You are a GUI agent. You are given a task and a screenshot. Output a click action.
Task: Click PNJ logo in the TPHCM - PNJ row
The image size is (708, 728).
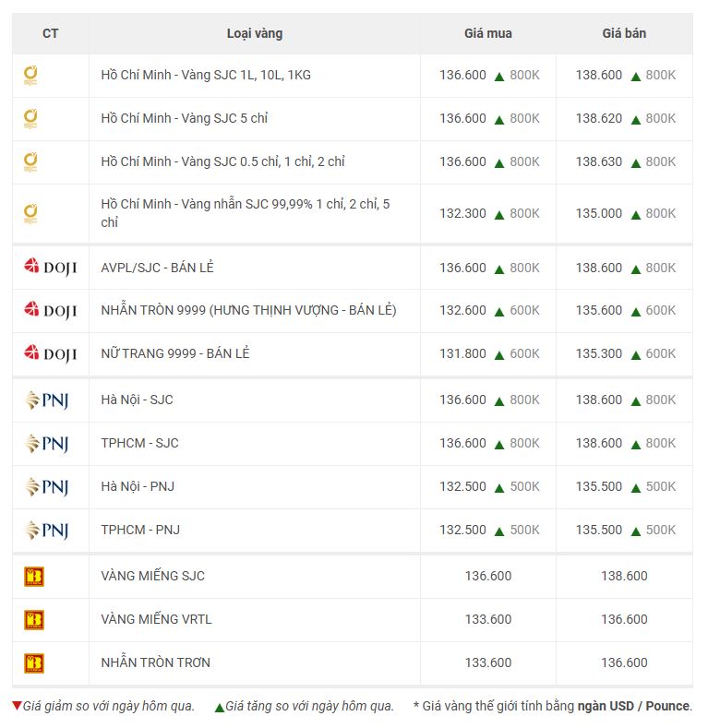[46, 530]
